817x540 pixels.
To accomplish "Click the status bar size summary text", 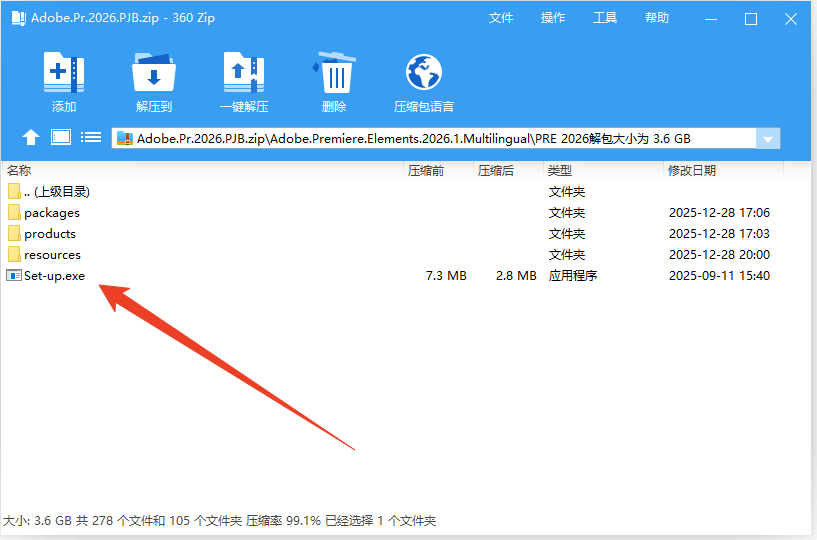I will [x=219, y=520].
